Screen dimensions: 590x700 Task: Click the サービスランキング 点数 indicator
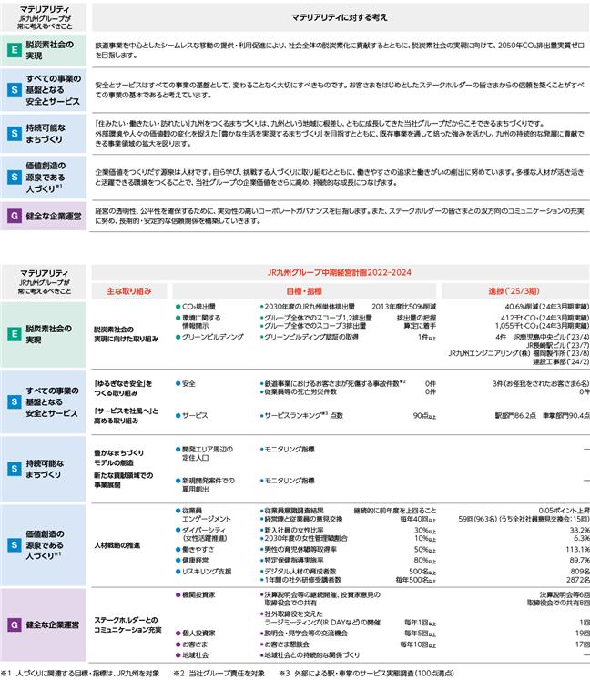point(301,416)
